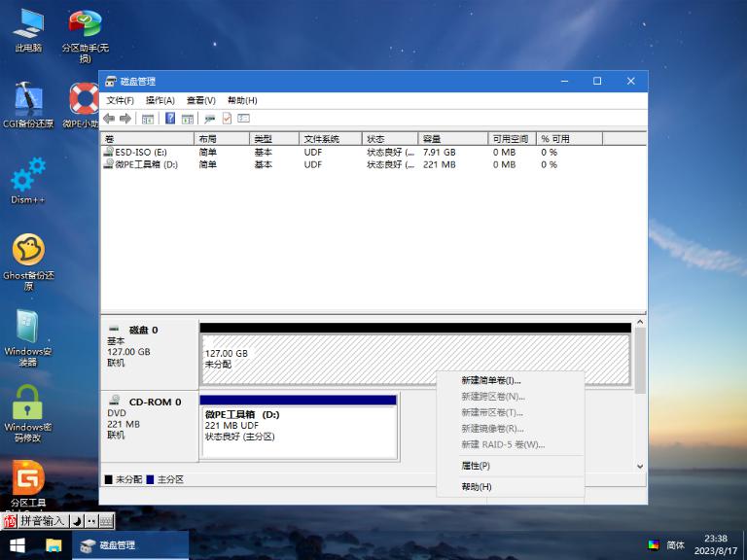Click 简体 language indicator in the tray
Screen dimensions: 747x560
(676, 544)
